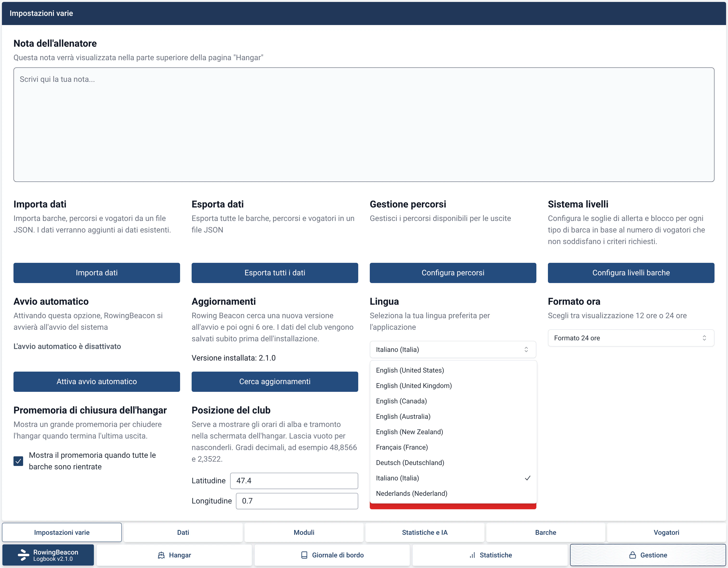728x568 pixels.
Task: Click the Longitudine input field
Action: tap(297, 501)
